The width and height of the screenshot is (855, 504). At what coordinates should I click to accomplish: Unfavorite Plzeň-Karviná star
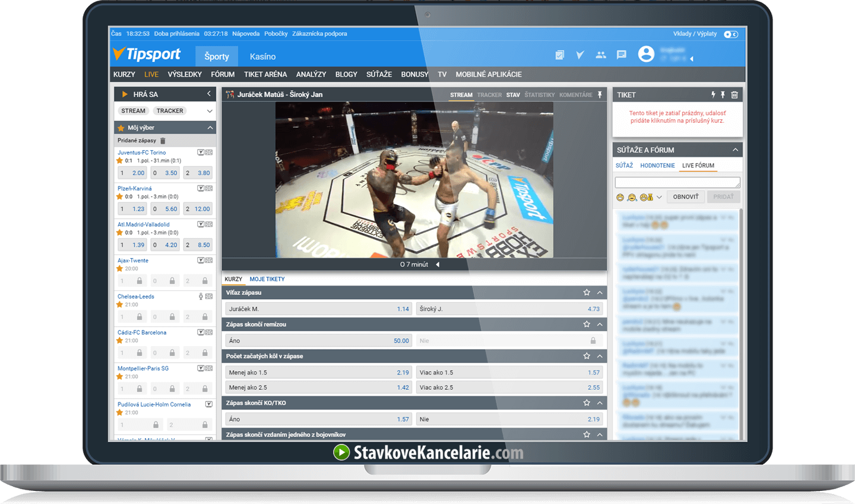click(120, 196)
